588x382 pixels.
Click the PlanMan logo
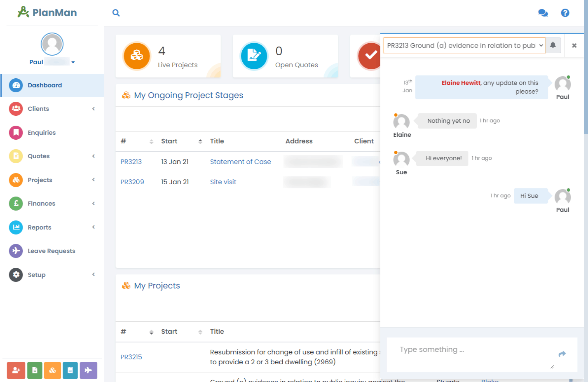[x=47, y=12]
